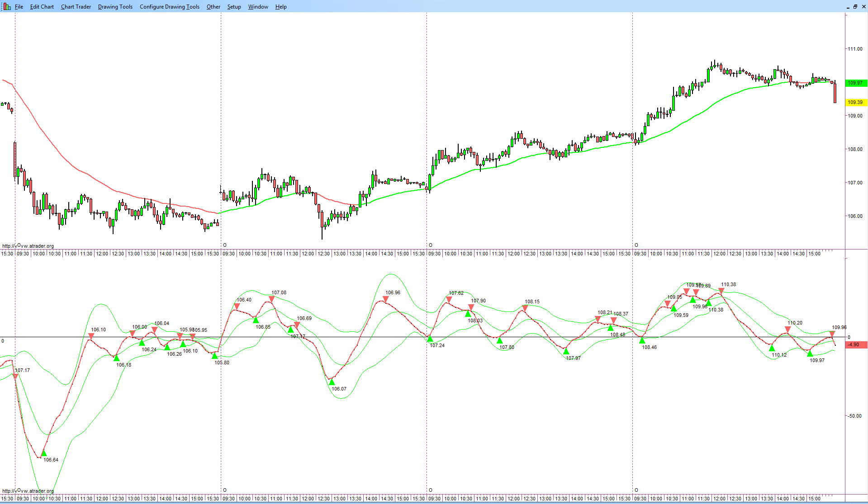
Task: Click the red down-triangle signal labeled 109.96
Action: coord(832,334)
